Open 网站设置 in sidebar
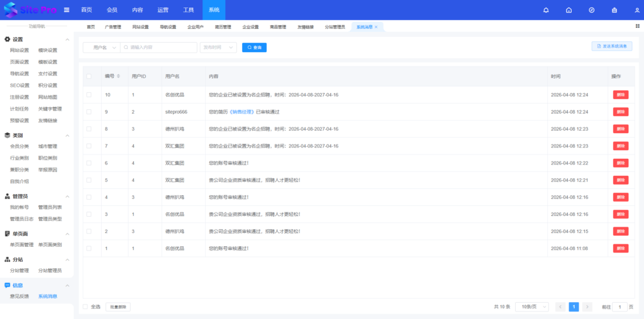The image size is (644, 319). pos(19,50)
